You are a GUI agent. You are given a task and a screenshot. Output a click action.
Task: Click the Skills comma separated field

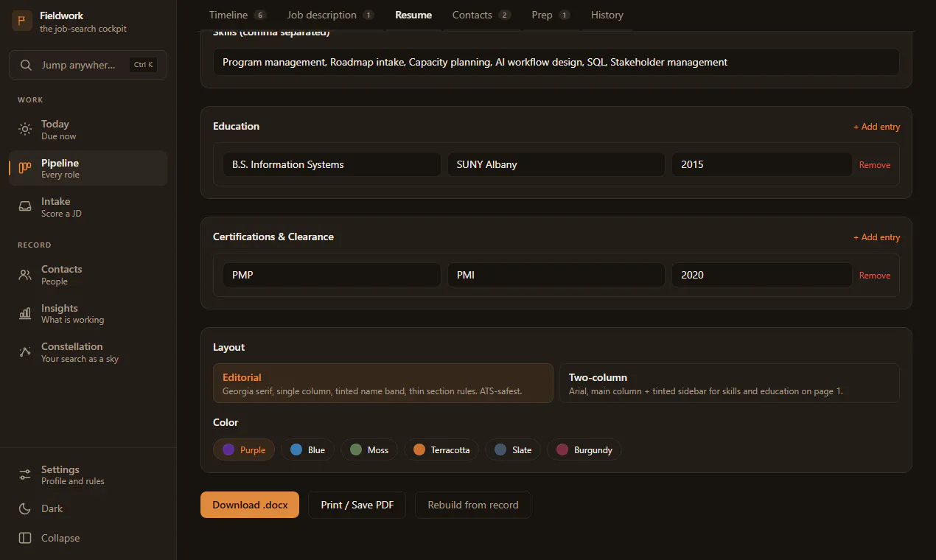pyautogui.click(x=556, y=62)
